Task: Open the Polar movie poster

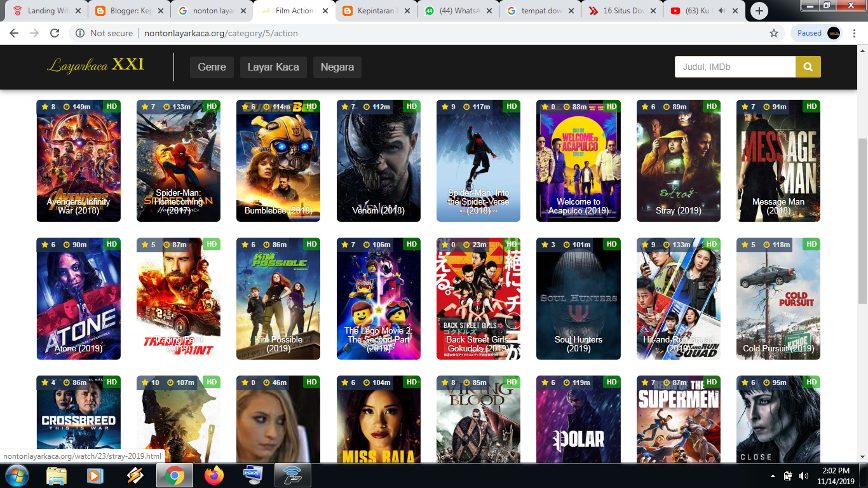Action: (x=578, y=419)
